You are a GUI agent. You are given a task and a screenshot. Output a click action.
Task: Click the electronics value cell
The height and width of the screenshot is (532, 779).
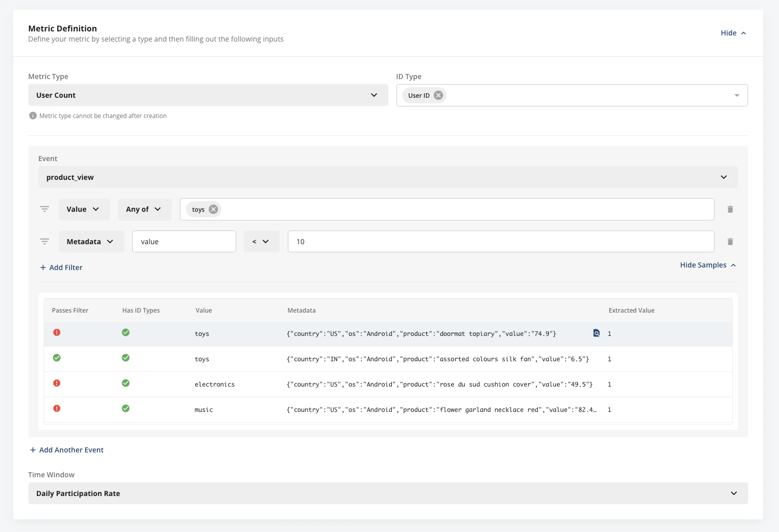click(x=215, y=385)
